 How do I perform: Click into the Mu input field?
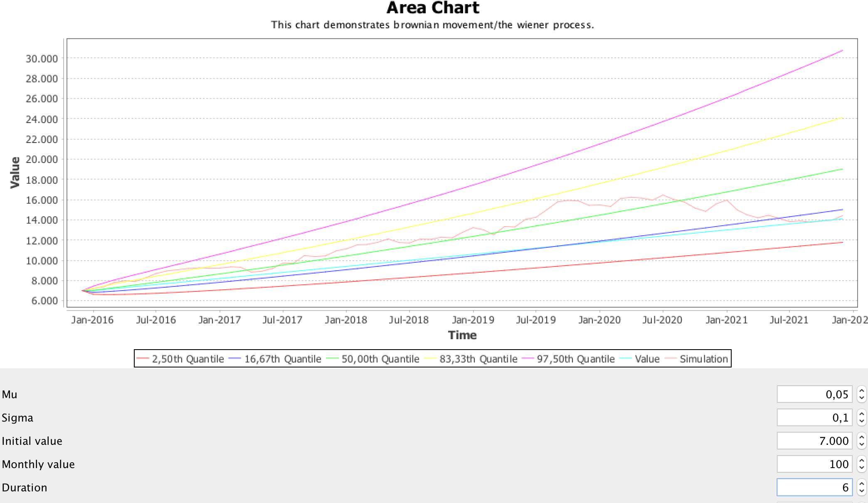(814, 394)
